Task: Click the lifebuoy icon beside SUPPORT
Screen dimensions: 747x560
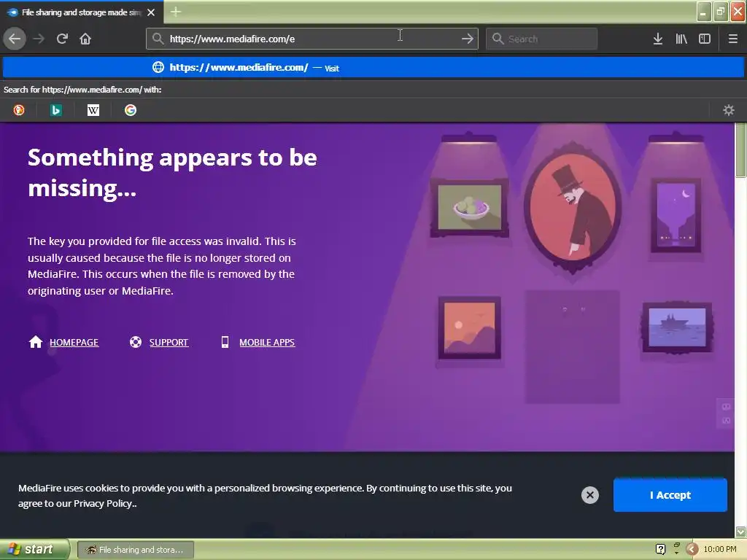Action: pos(136,342)
